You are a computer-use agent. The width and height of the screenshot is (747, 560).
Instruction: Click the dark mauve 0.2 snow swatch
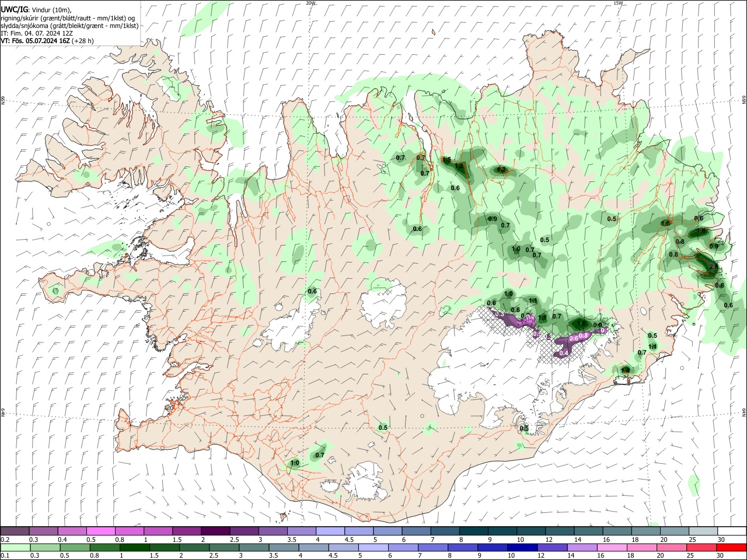(15, 531)
